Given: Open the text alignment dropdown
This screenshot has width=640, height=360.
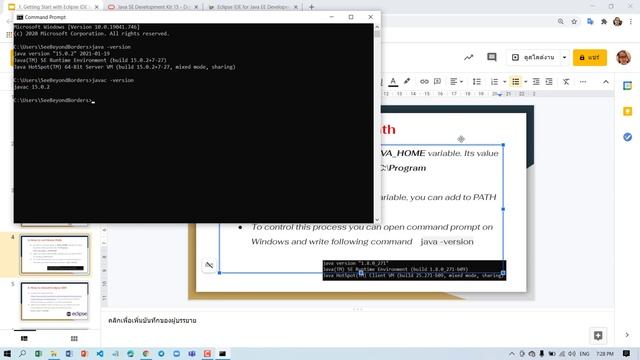Looking at the screenshot, I should point(456,82).
